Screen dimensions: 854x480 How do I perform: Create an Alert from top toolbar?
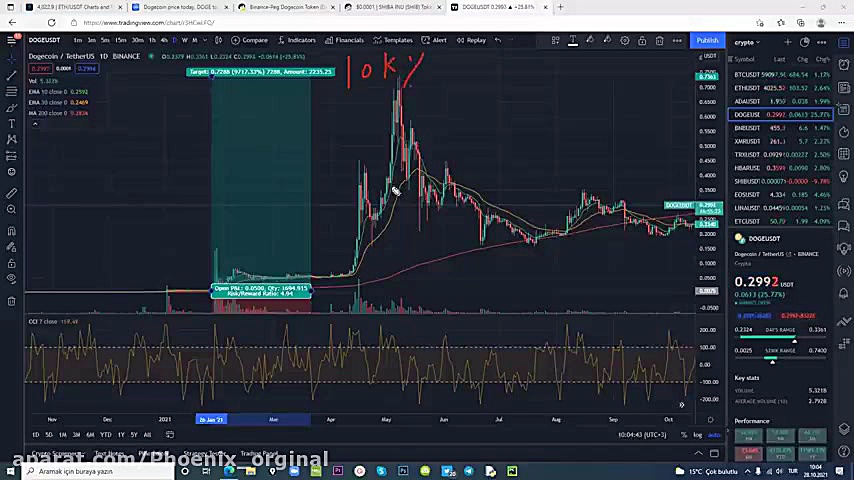click(434, 40)
